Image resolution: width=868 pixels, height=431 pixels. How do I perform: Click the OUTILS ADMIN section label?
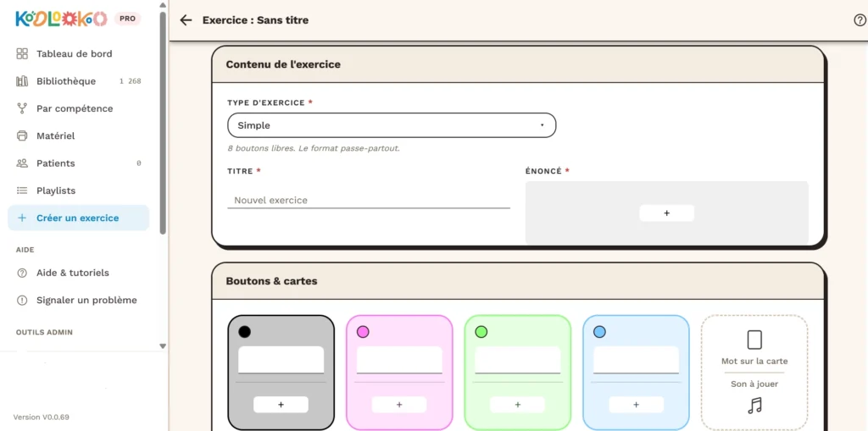coord(44,333)
